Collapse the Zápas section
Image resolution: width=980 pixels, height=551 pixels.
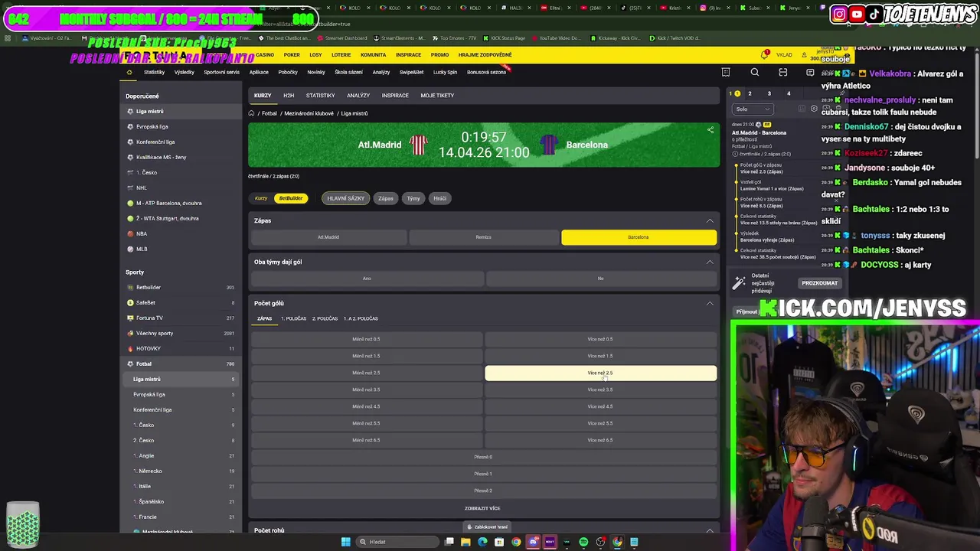point(710,220)
